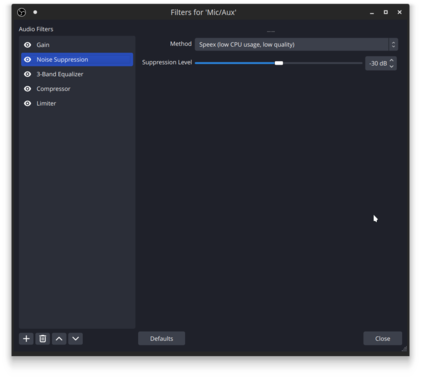Screen dimensions: 421x380
Task: Select the 3-Band Equalizer filter
Action: [77, 74]
